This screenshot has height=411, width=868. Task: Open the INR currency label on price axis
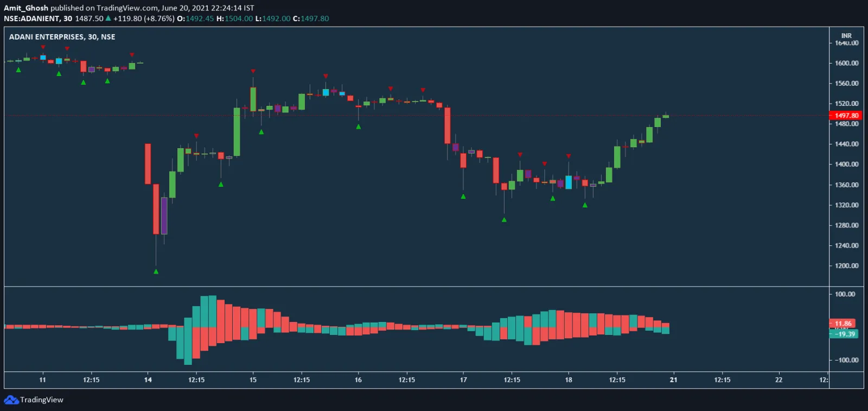pos(846,35)
